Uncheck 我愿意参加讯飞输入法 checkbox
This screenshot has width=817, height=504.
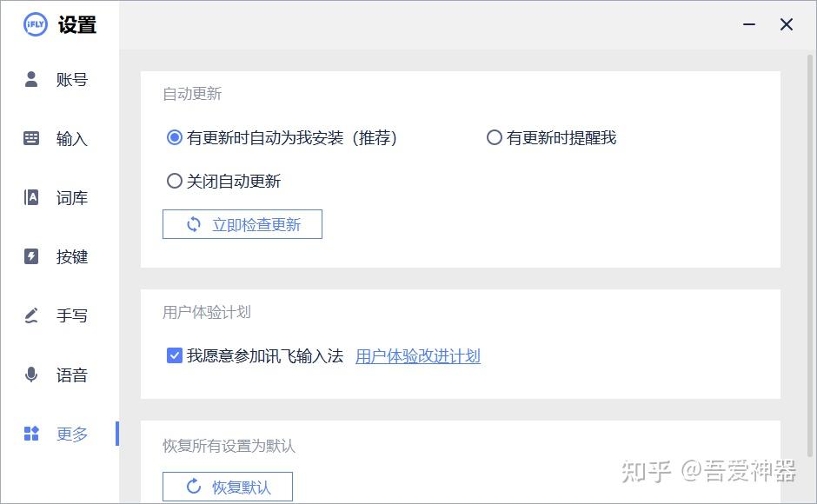point(174,355)
